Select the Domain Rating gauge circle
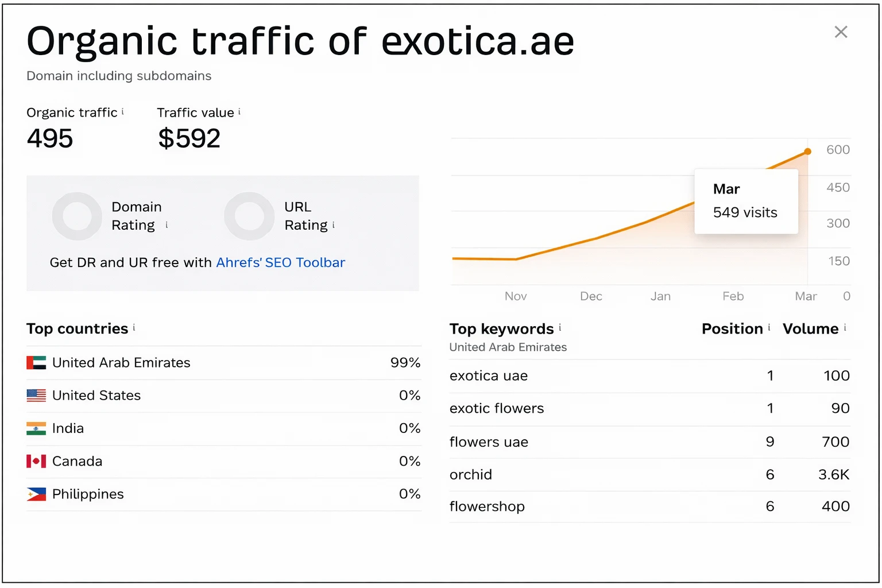 [77, 216]
